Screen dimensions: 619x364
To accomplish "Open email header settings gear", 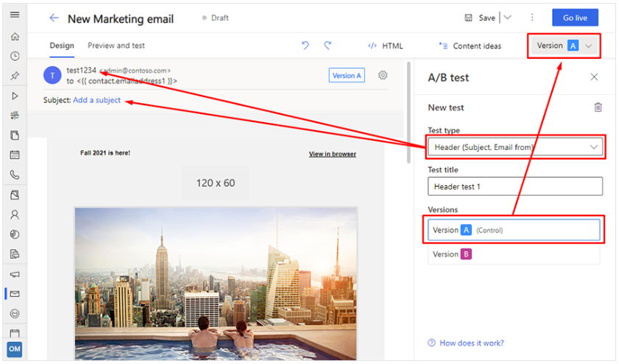I will click(x=383, y=75).
